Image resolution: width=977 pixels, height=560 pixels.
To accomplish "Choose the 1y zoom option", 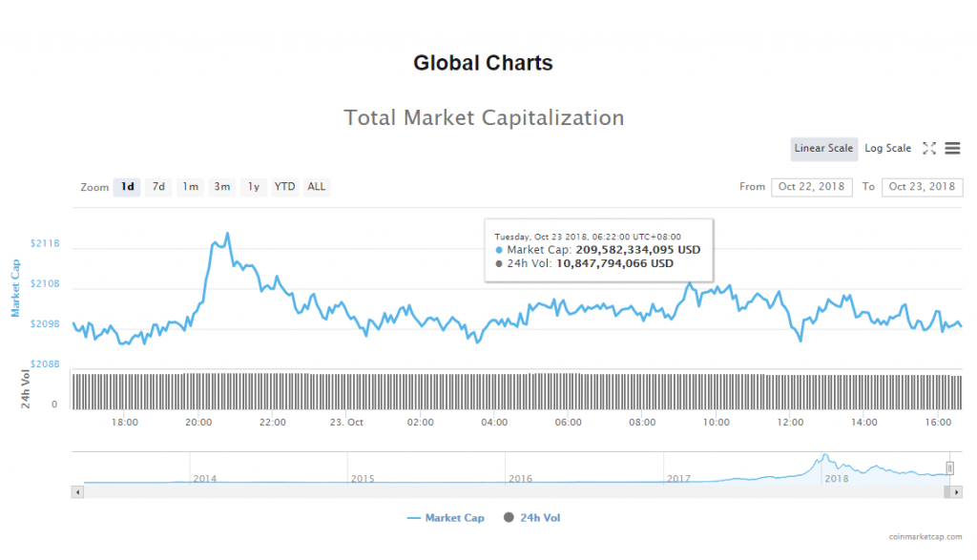I will tap(253, 187).
